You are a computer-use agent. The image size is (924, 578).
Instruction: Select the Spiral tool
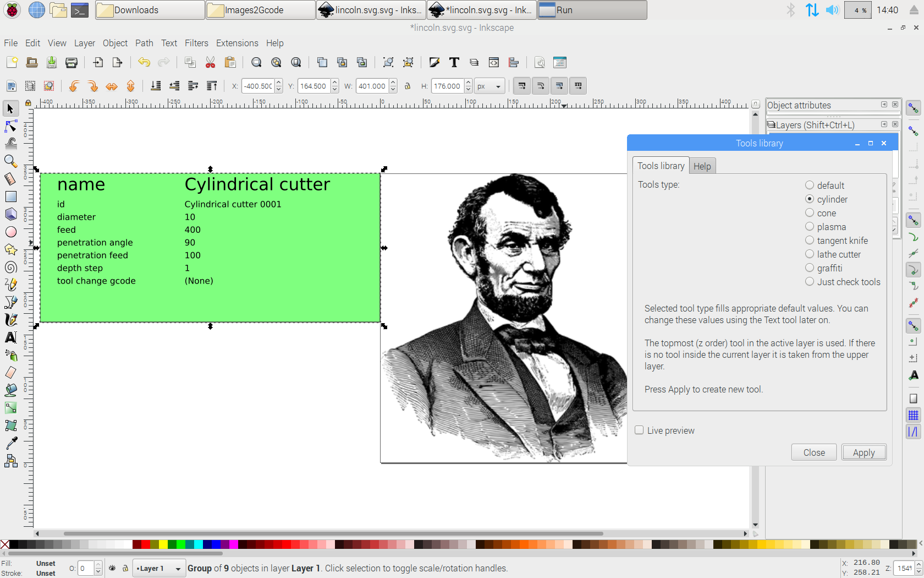(x=10, y=267)
